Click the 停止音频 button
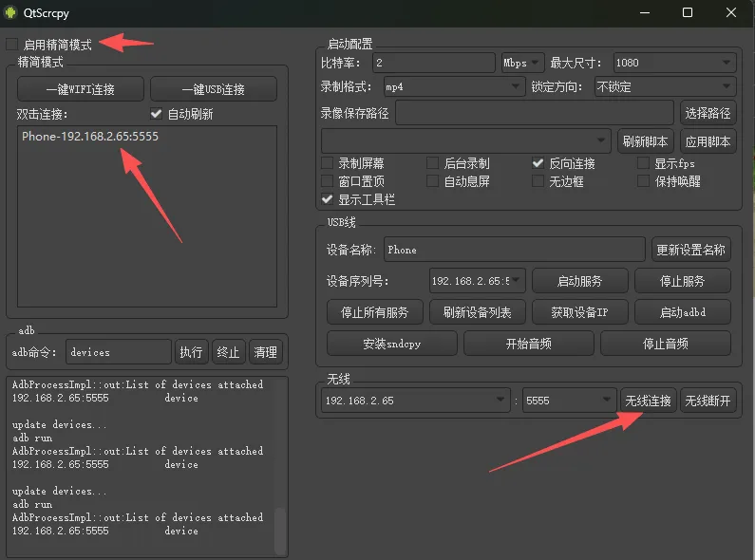This screenshot has height=560, width=755. tap(666, 343)
